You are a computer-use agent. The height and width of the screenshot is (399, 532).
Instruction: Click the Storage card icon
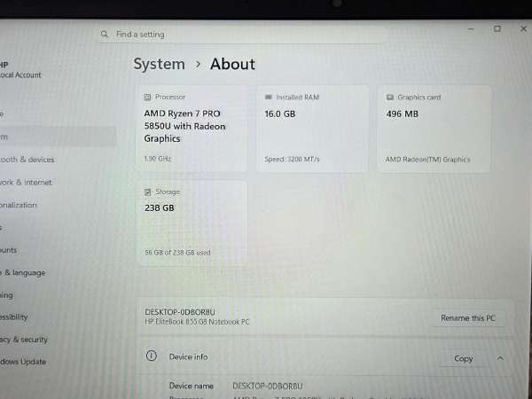coord(147,192)
